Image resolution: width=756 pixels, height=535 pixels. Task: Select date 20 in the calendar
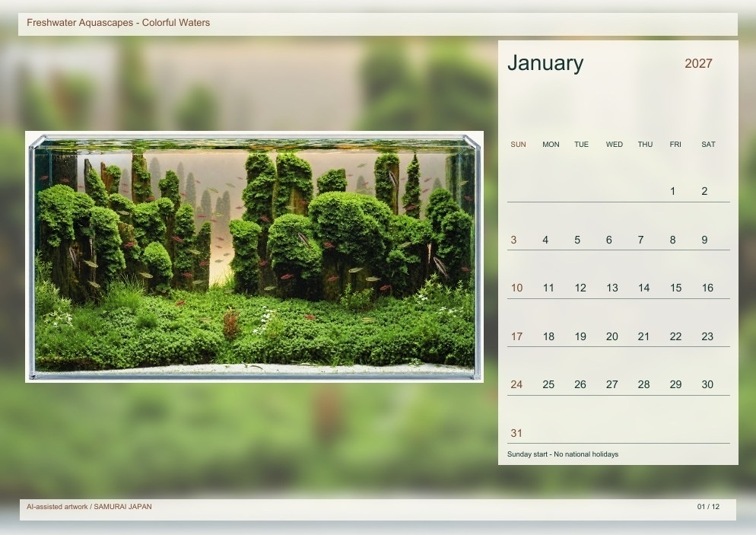point(611,336)
